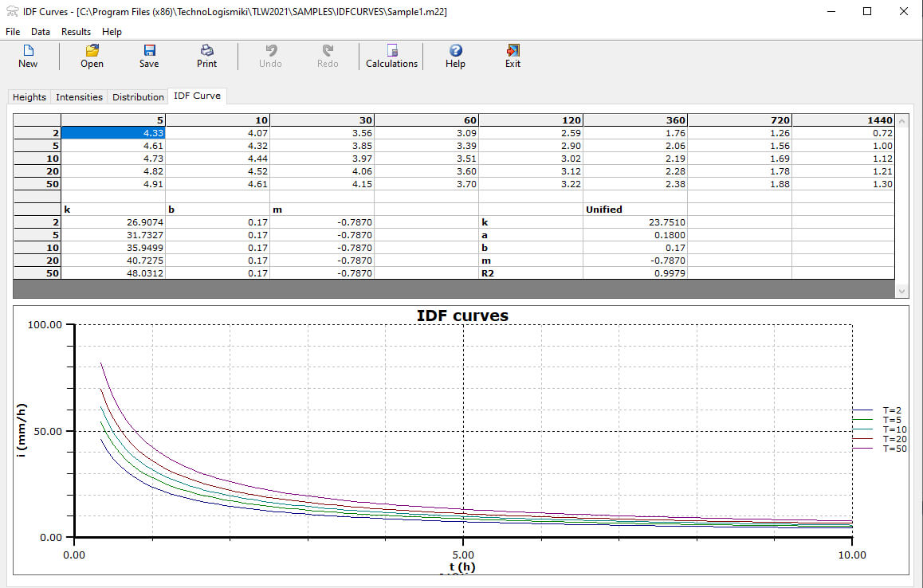Open Help from the toolbar
The height and width of the screenshot is (588, 923).
click(x=455, y=56)
